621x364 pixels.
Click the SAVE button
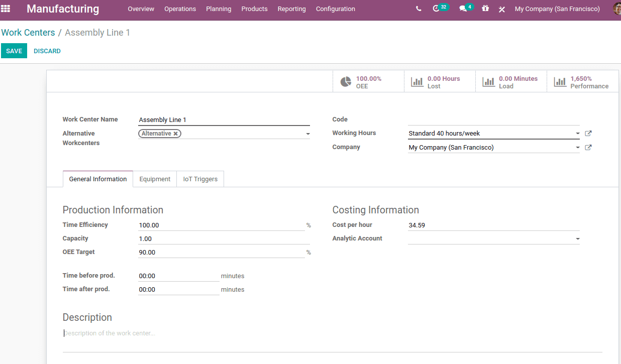(x=14, y=51)
